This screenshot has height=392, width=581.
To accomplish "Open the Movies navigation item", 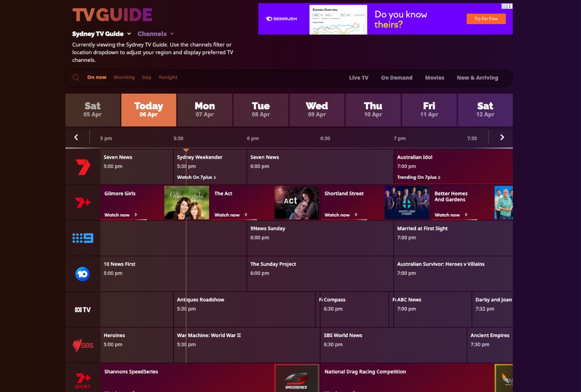I will pos(434,77).
